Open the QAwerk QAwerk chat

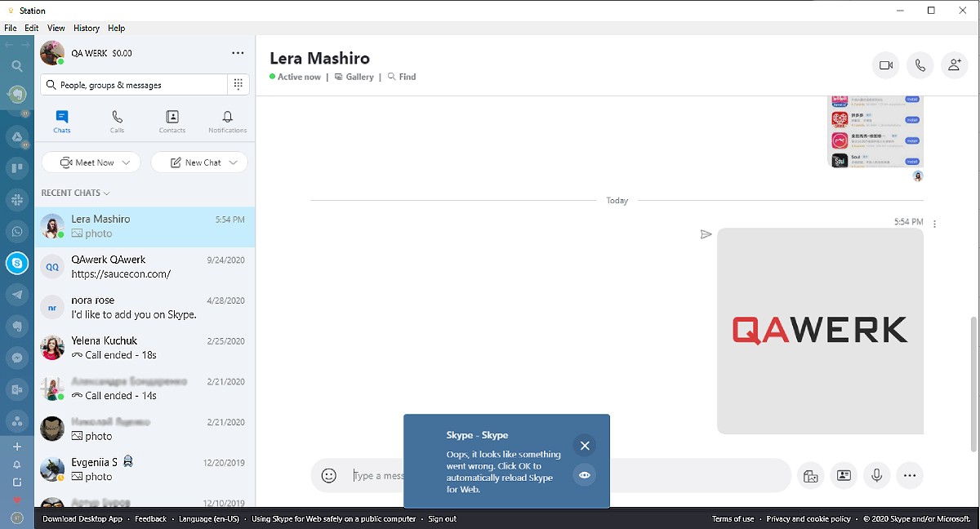point(145,267)
